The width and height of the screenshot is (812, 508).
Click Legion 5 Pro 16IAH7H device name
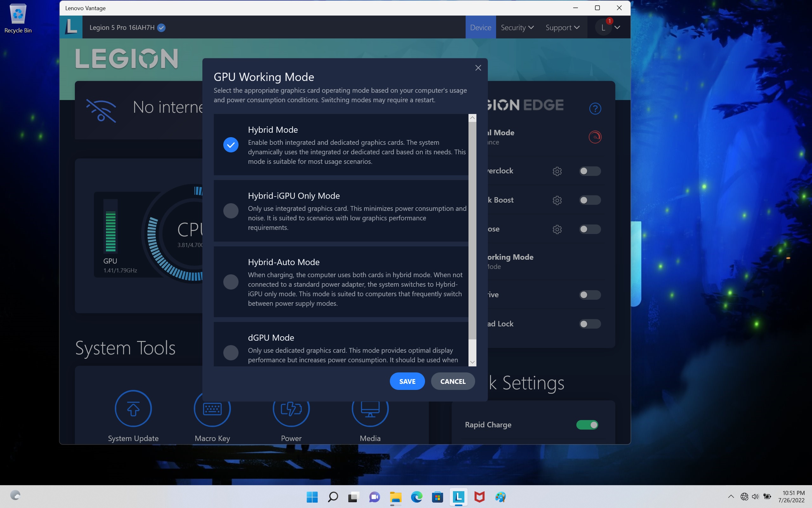point(122,28)
